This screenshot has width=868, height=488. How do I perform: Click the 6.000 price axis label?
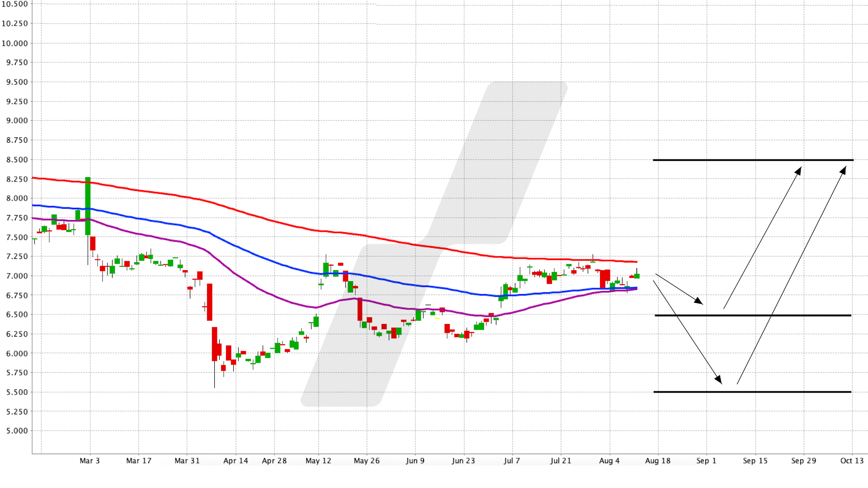[x=17, y=353]
